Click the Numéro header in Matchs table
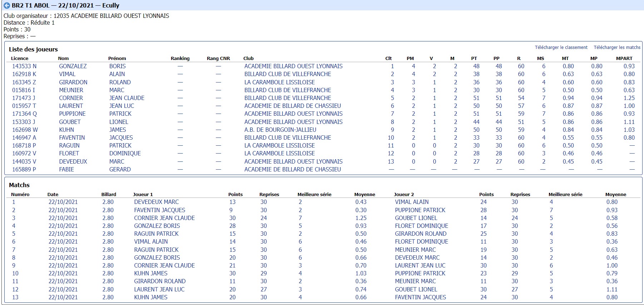 point(20,194)
